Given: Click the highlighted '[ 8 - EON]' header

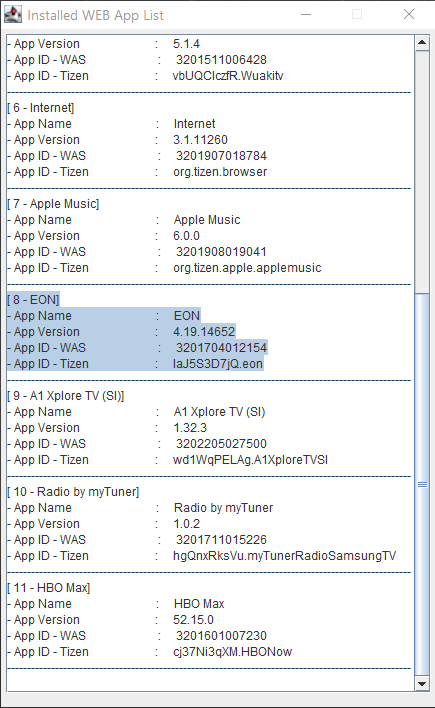Looking at the screenshot, I should (33, 300).
